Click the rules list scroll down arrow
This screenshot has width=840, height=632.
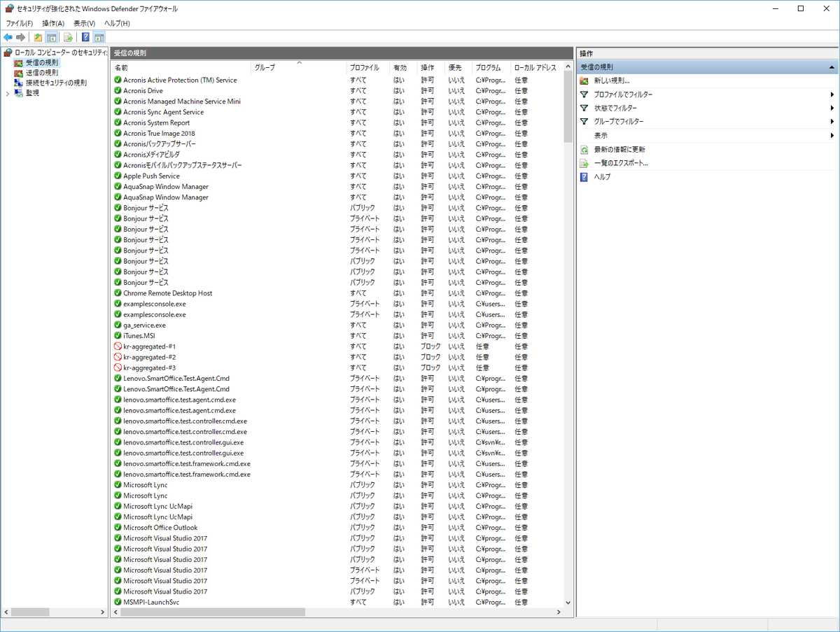tap(568, 602)
